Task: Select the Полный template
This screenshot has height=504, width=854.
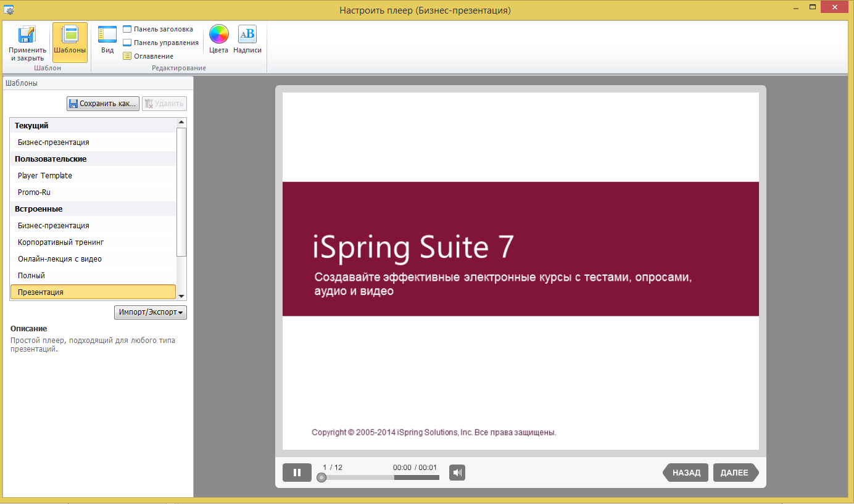Action: pos(93,276)
